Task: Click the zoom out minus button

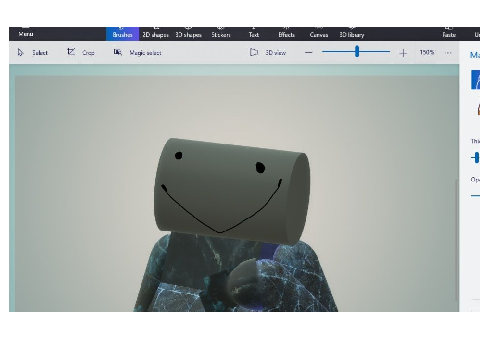Action: tap(309, 52)
